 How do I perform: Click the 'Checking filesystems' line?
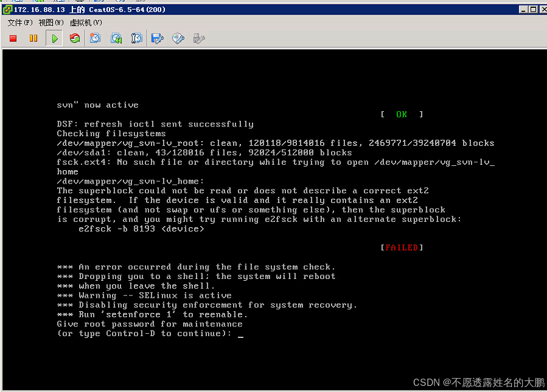[111, 134]
